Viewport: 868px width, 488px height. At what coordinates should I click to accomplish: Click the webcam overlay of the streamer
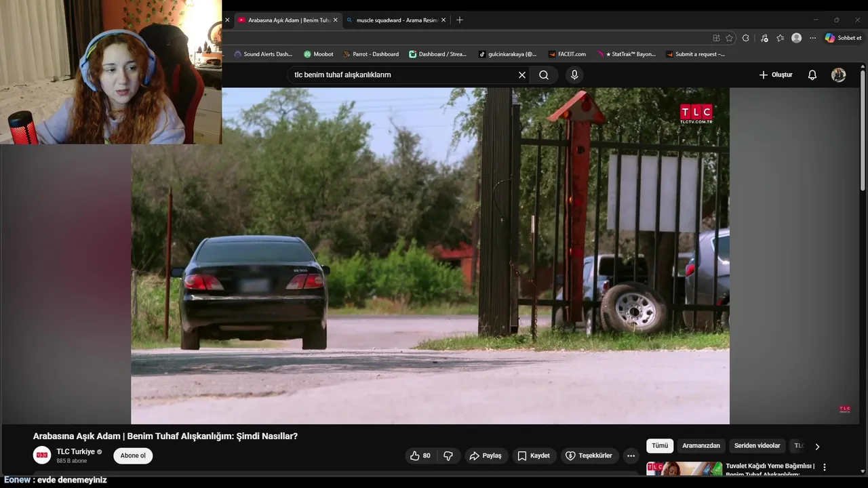pyautogui.click(x=111, y=72)
